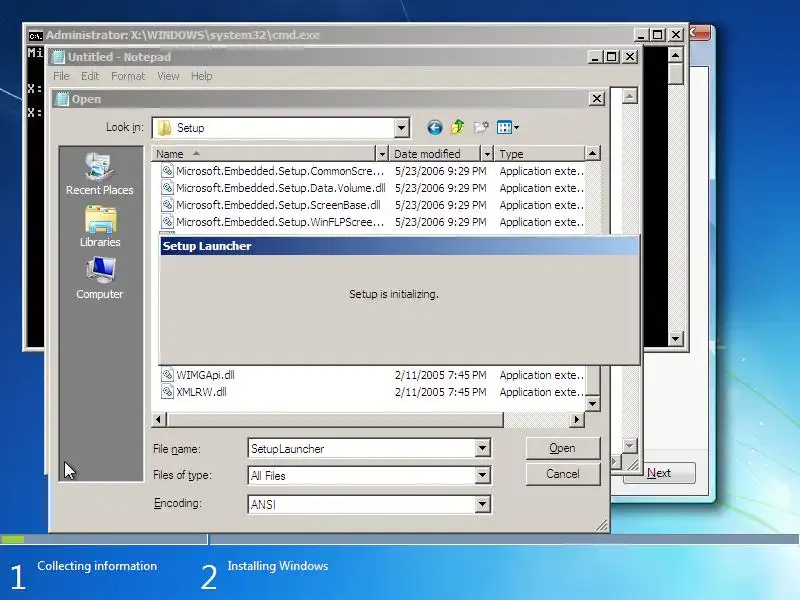
Task: Click the Microsoft.Embedded.Setup.Data.Volume.dll file icon
Action: [167, 188]
